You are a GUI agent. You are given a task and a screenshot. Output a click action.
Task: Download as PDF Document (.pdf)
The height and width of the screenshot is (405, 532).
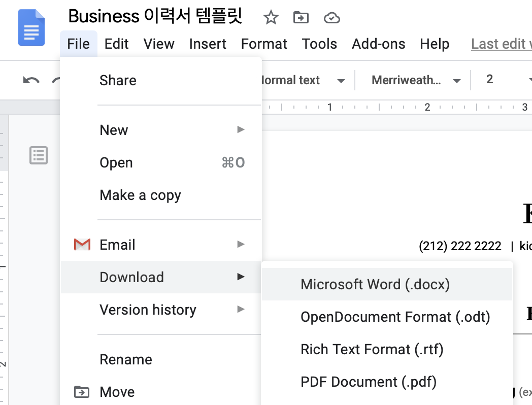point(387,382)
